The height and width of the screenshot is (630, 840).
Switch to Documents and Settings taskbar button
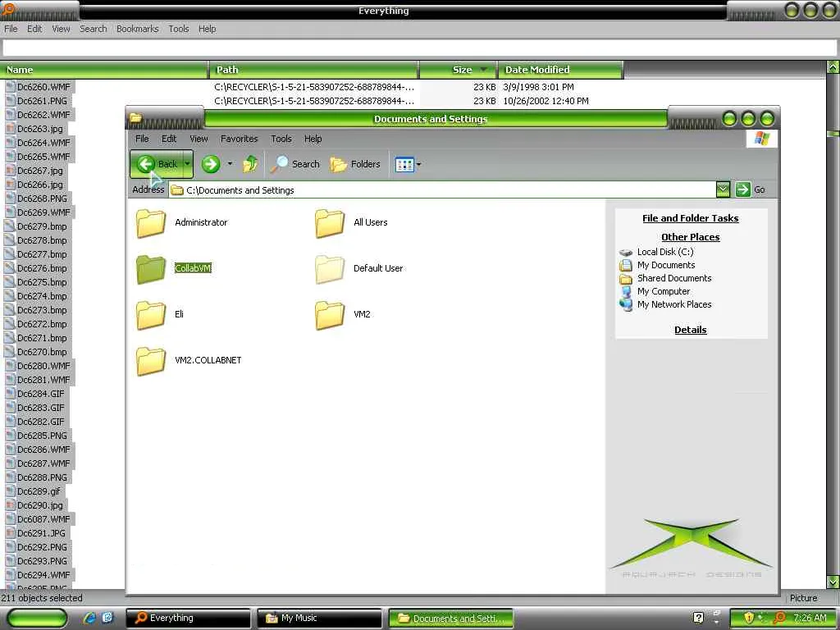(451, 619)
